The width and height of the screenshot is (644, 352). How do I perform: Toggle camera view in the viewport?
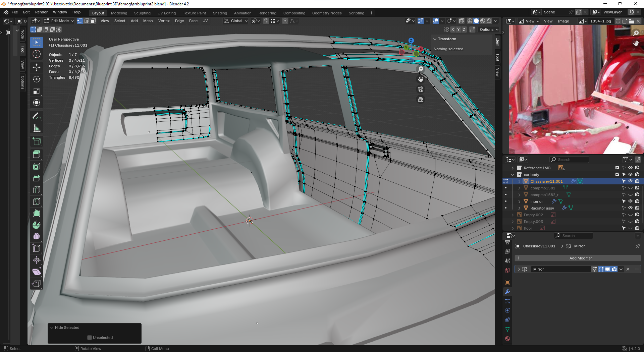click(421, 89)
